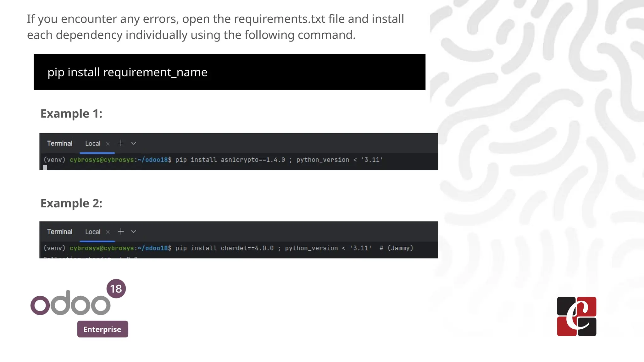
Task: Click the number 18 version badge
Action: (x=116, y=288)
